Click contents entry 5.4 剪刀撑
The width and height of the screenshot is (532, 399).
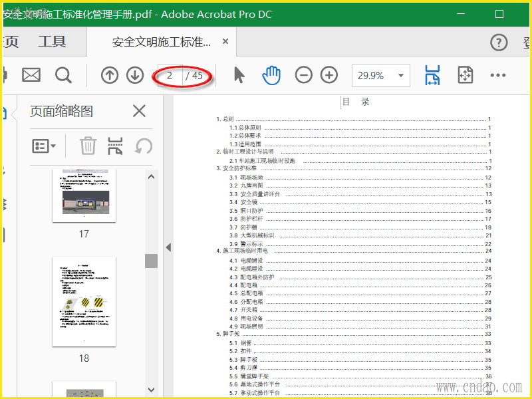pos(360,368)
